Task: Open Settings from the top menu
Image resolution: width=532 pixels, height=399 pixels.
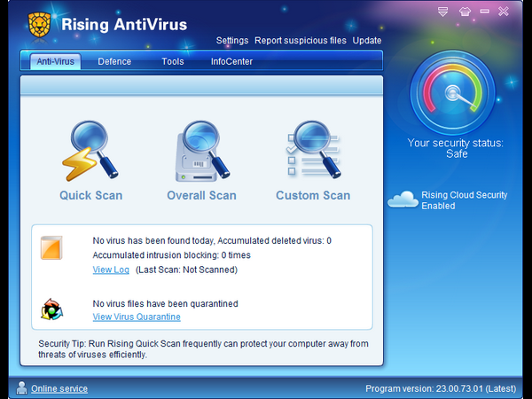Action: pyautogui.click(x=232, y=41)
